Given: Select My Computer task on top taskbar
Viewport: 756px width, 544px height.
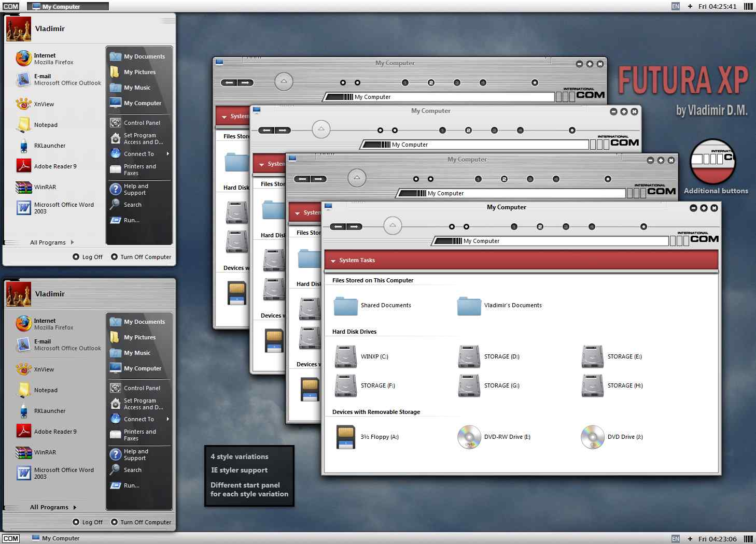Looking at the screenshot, I should point(68,6).
